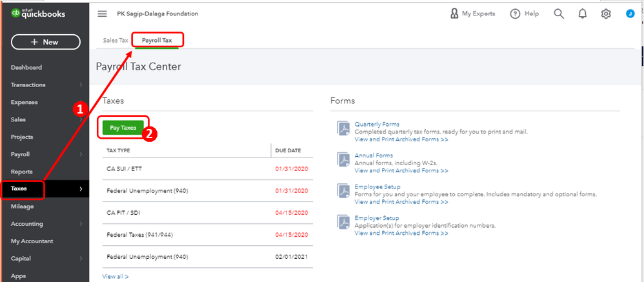Switch to the Sales Tax tab
Viewport: 644px width, 282px height.
pyautogui.click(x=116, y=40)
